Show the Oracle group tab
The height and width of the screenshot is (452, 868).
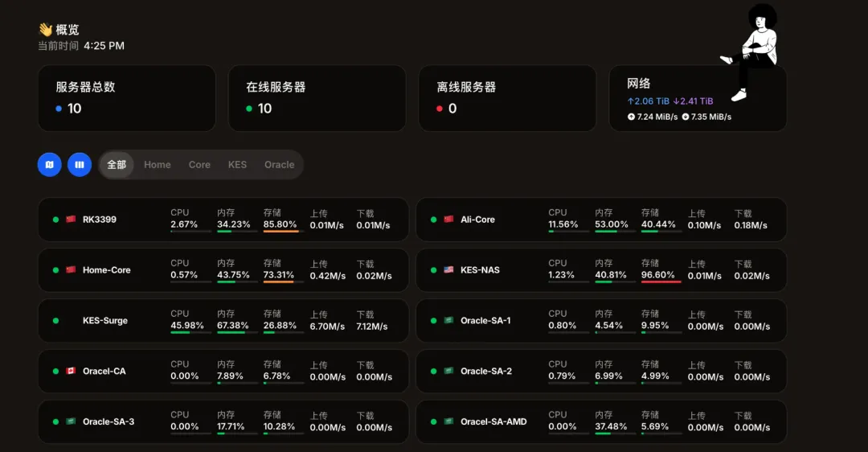(x=279, y=165)
